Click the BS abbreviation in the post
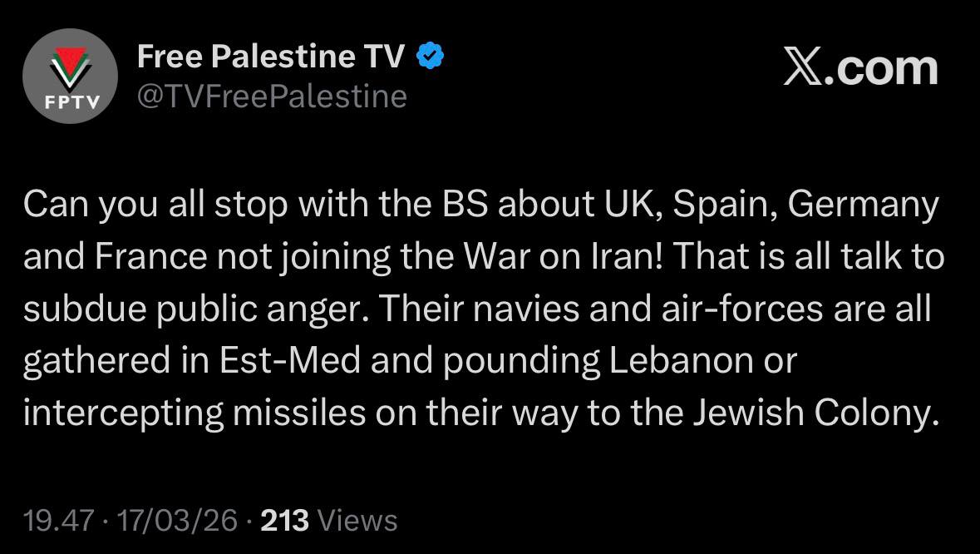Screen dimensions: 980x554 click(464, 205)
